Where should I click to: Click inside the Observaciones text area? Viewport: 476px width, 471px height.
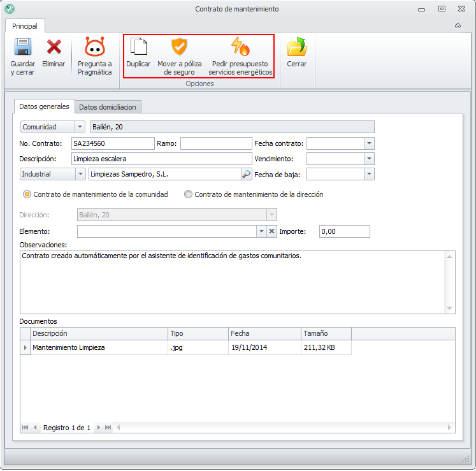tap(233, 282)
